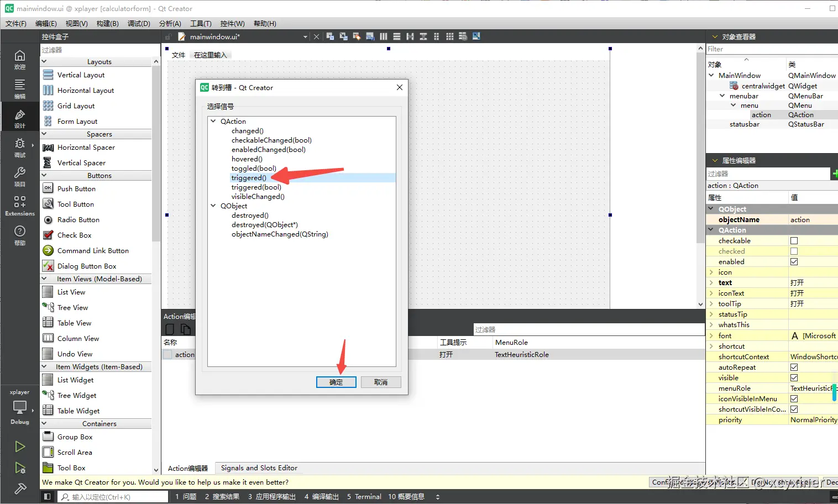Open Extensions mode in sidebar
This screenshot has height=504, width=838.
[x=20, y=206]
